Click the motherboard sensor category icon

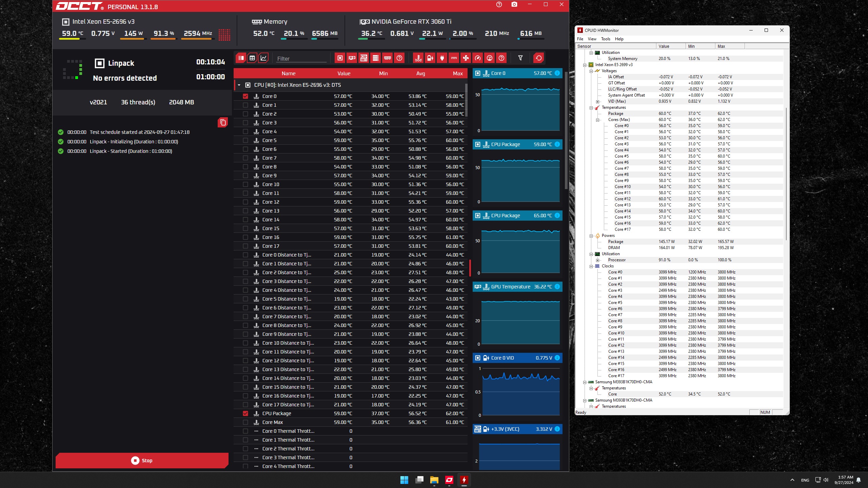coord(364,58)
